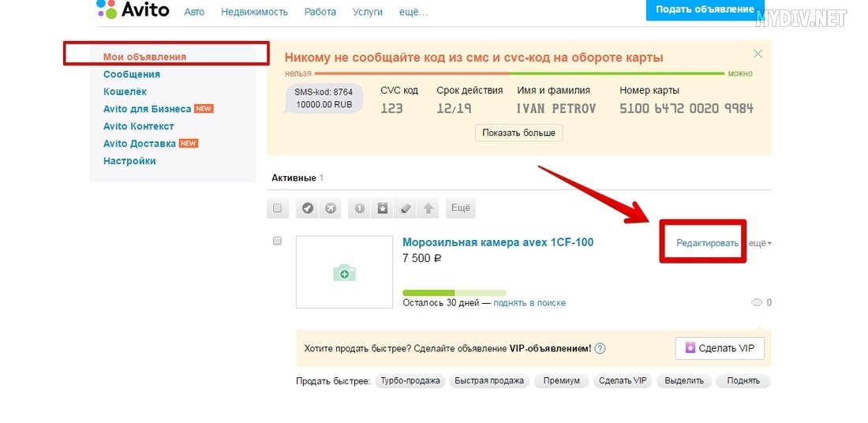Open Avito Доставка in sidebar
The width and height of the screenshot is (868, 423).
pos(140,144)
